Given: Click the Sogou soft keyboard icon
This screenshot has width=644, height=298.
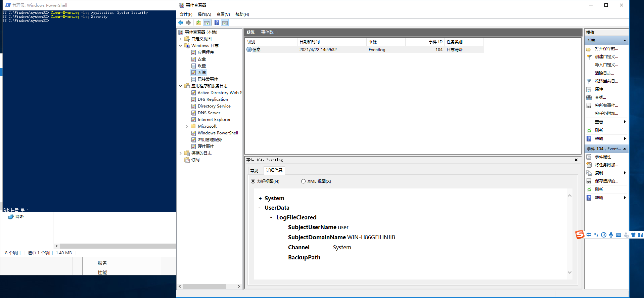Looking at the screenshot, I should point(618,235).
